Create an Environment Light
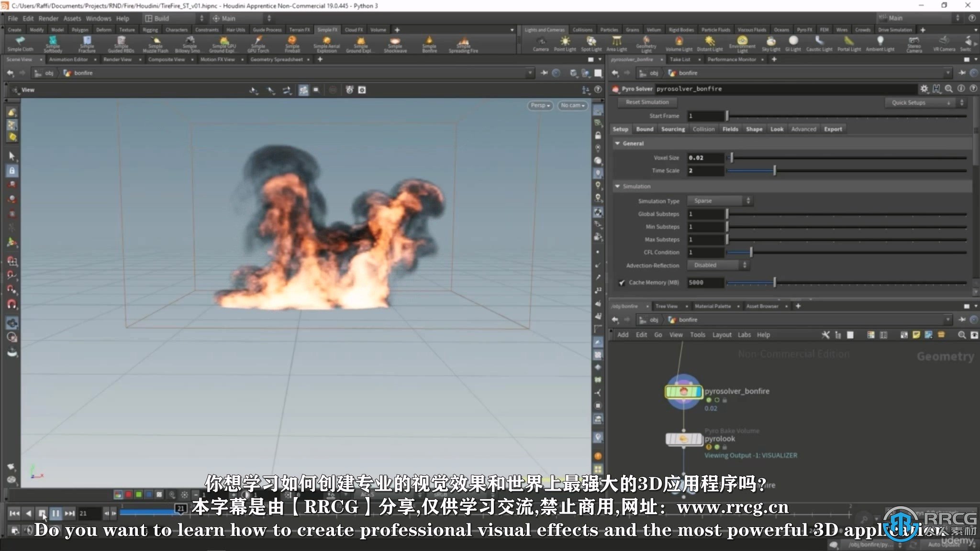980x551 pixels. pos(742,44)
